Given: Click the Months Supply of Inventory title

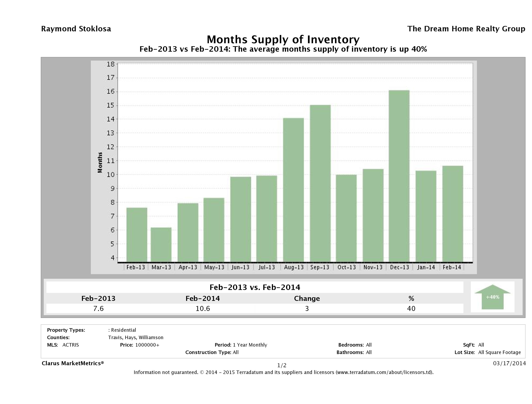Looking at the screenshot, I should (283, 39).
